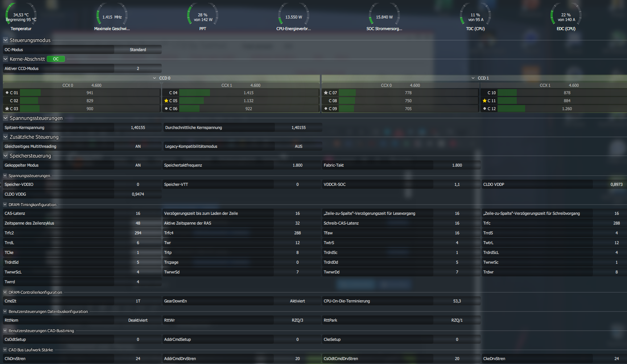Collapse Benutzersteuerungen CAD-Bustiming section
The image size is (627, 364).
5,331
